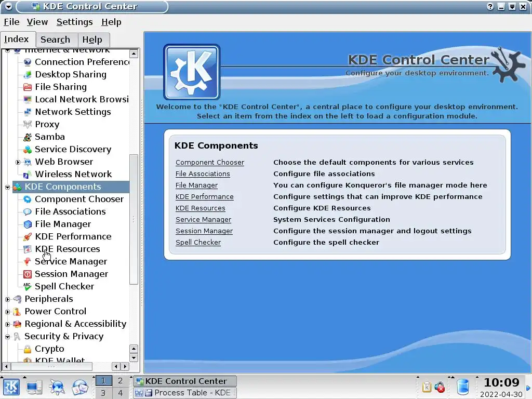
Task: Click the Klipper clipboard tray icon
Action: coord(427,387)
